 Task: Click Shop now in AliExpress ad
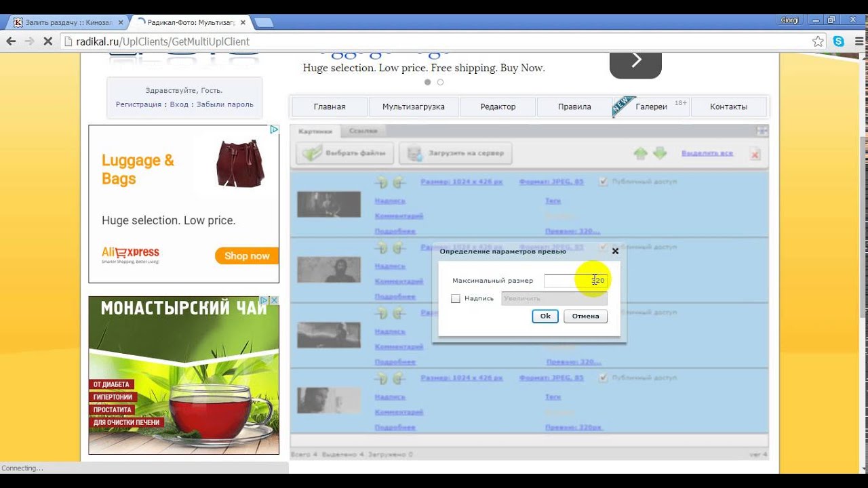(x=247, y=256)
